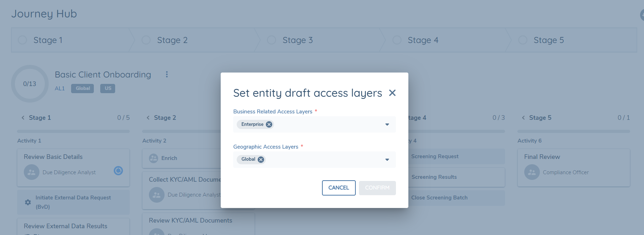The height and width of the screenshot is (235, 644).
Task: Click the CANCEL button
Action: click(339, 188)
